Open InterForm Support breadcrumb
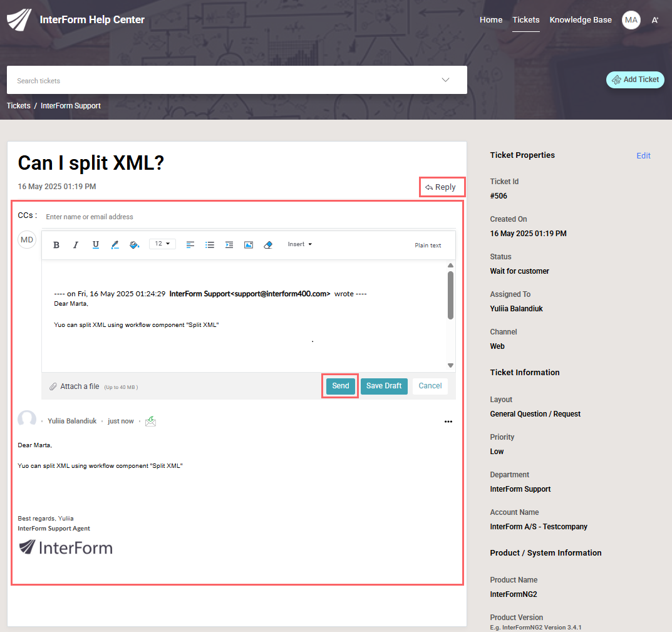Viewport: 672px width, 632px height. [71, 105]
